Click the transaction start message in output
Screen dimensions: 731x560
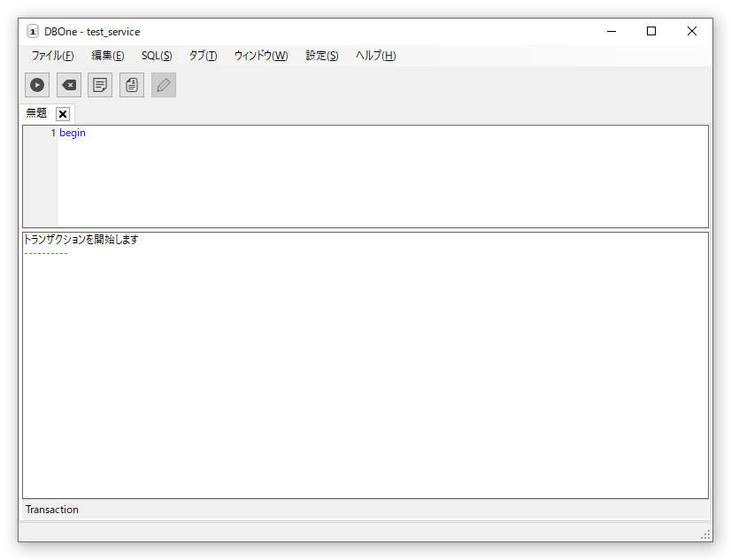(81, 240)
